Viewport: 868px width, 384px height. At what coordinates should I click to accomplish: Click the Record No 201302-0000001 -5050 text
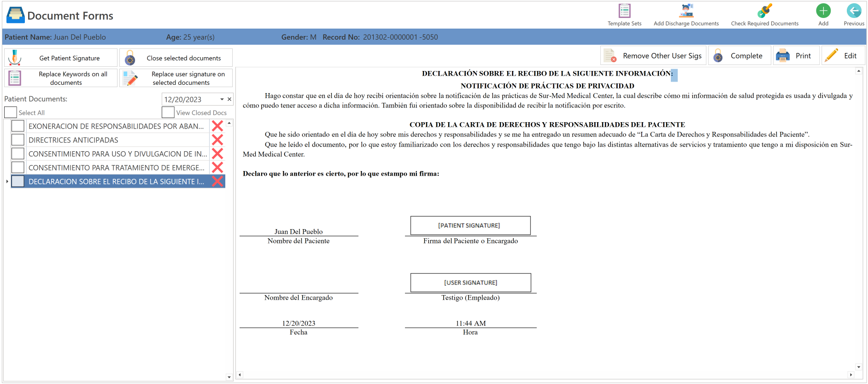[400, 37]
